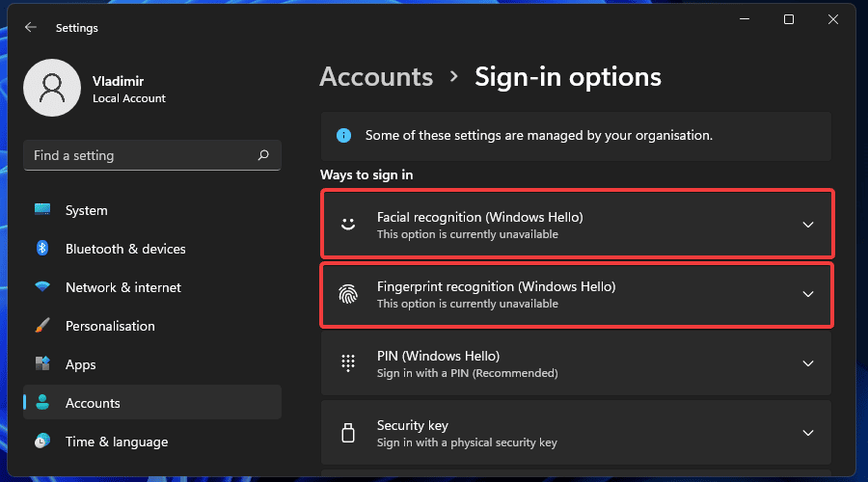Click the Apps icon in sidebar
Viewport: 868px width, 482px height.
click(x=42, y=363)
